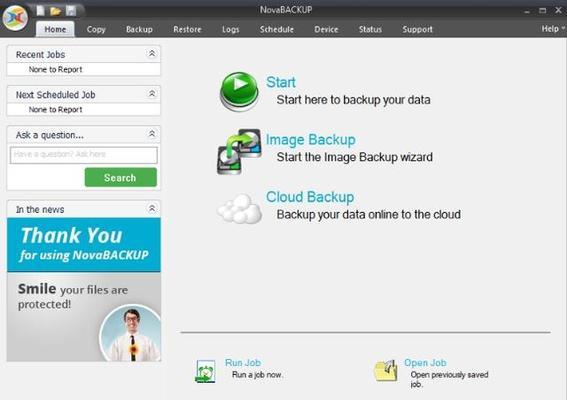Collapse the Next Scheduled Job panel

(x=152, y=94)
